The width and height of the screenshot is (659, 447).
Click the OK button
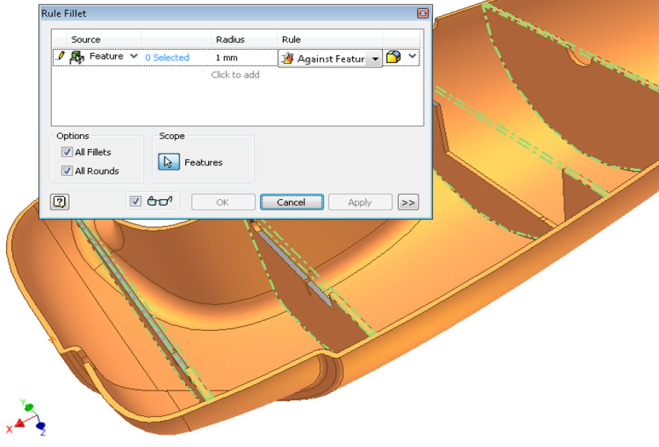point(223,202)
